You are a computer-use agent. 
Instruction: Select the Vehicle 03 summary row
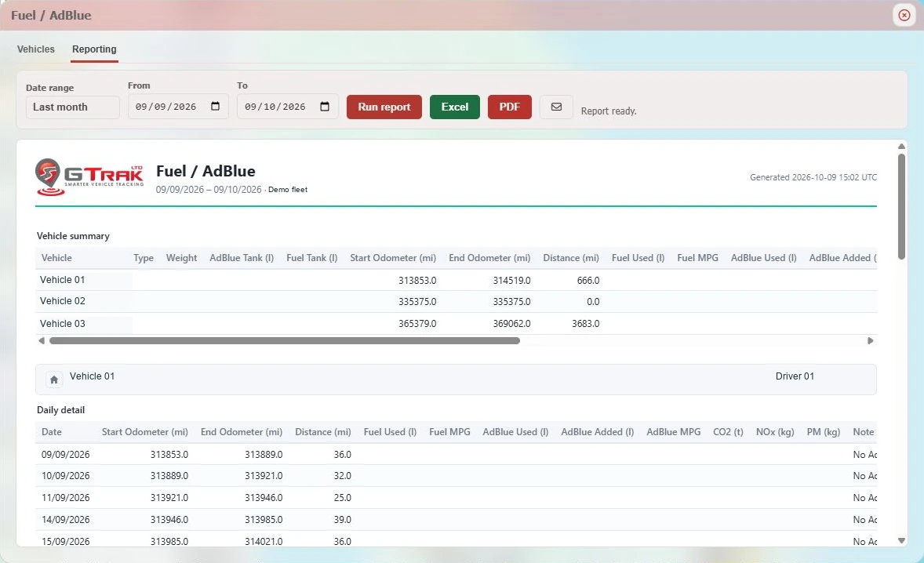point(457,323)
